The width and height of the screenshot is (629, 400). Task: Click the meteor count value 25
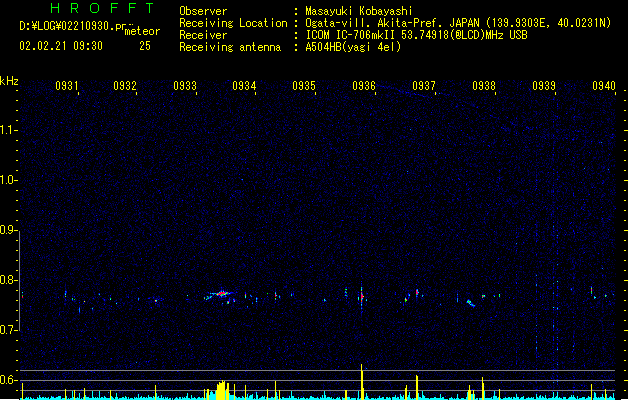(145, 46)
